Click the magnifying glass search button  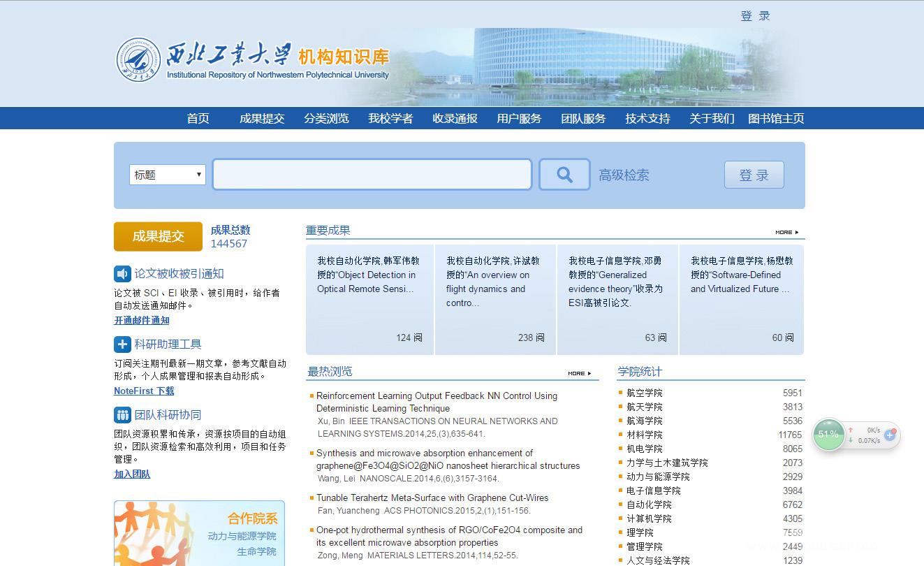point(564,175)
